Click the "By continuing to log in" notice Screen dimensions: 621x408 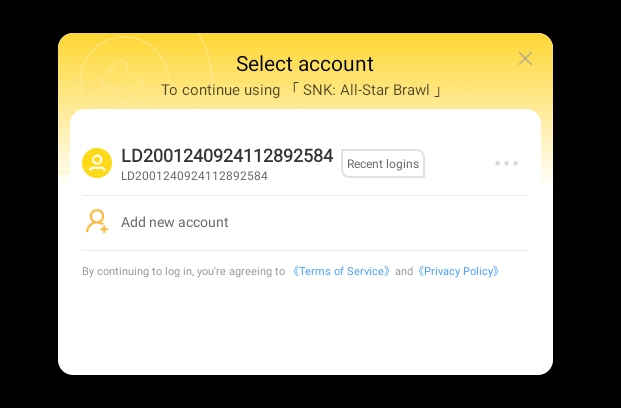tap(183, 271)
